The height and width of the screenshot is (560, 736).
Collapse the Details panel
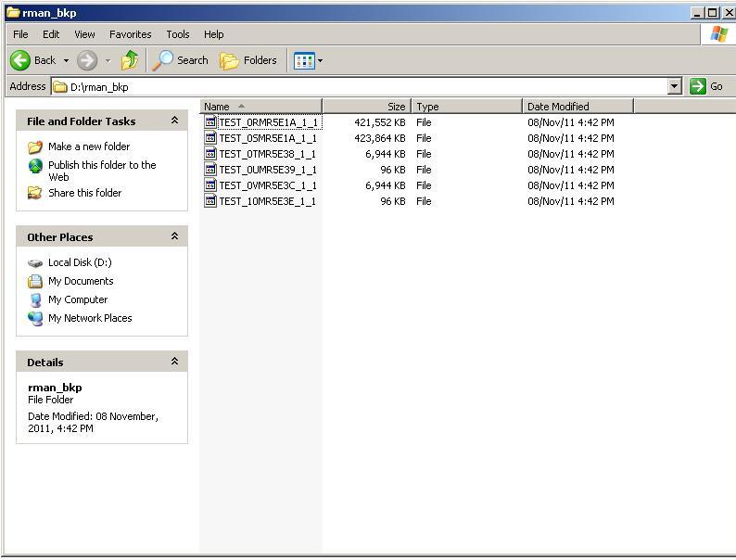pyautogui.click(x=174, y=362)
